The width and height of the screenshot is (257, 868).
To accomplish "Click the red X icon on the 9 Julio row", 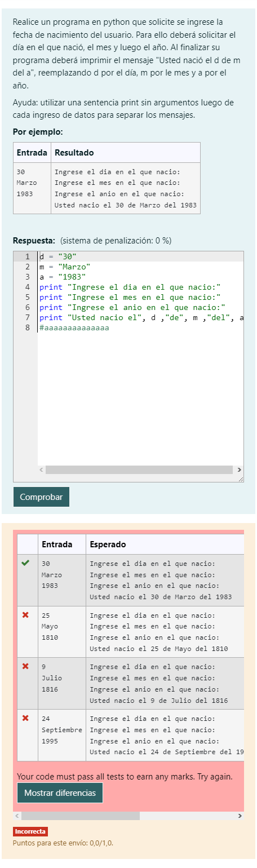I will [25, 666].
